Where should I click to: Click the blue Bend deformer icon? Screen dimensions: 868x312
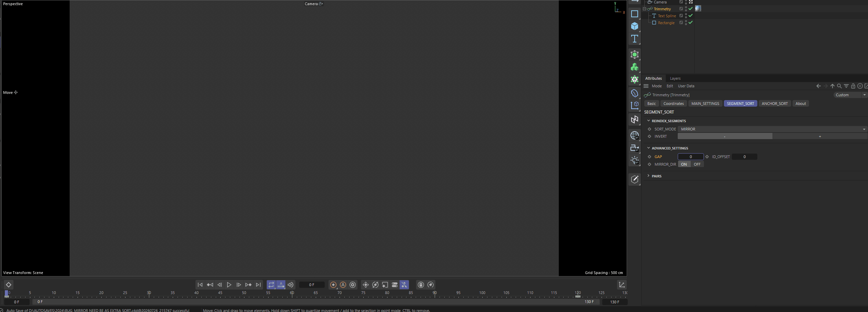click(x=634, y=93)
